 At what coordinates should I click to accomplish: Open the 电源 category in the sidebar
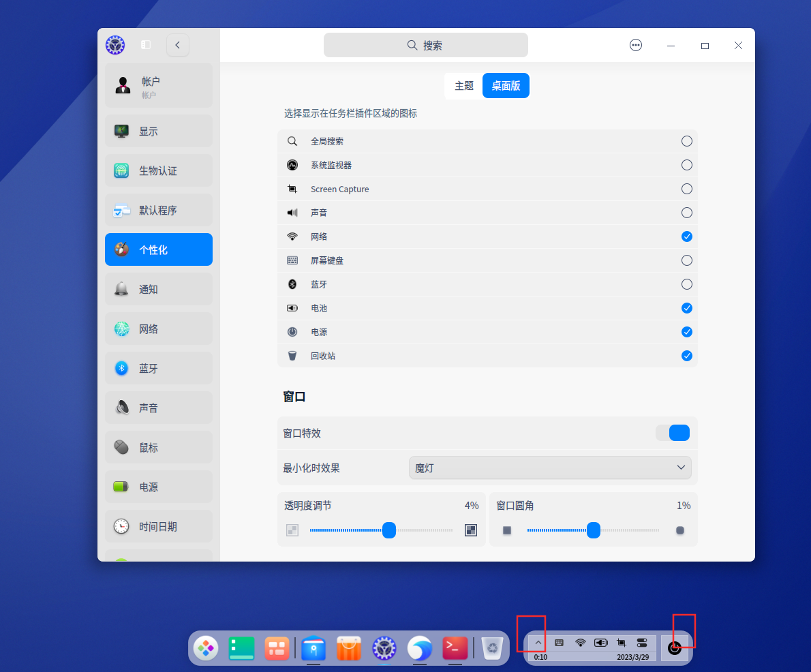click(x=158, y=487)
